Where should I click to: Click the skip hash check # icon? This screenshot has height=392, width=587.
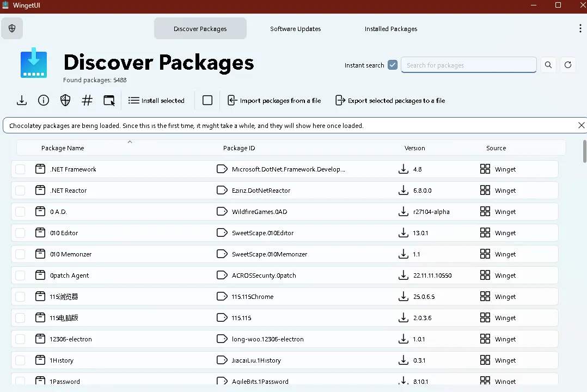pos(87,100)
